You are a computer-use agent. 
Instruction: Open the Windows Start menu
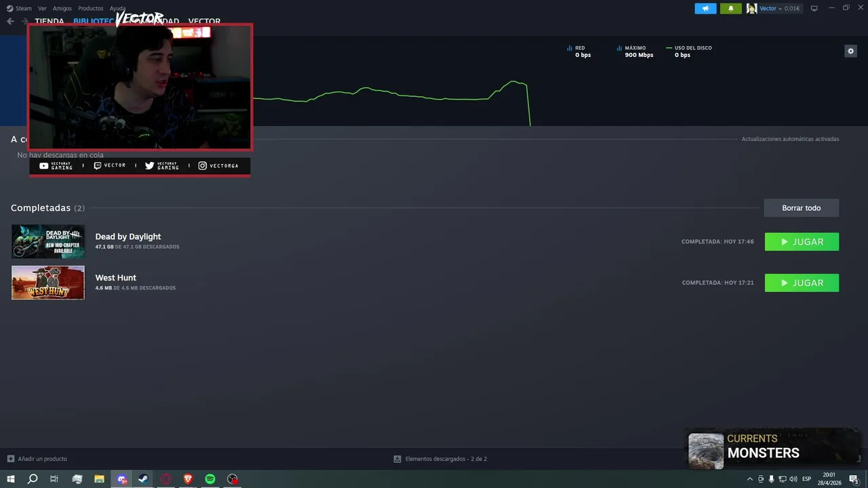point(10,479)
